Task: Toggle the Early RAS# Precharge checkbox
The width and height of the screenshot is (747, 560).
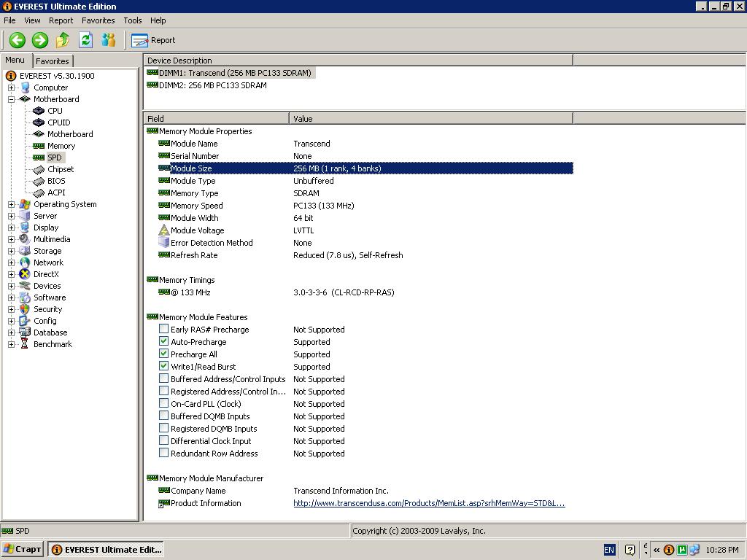Action: click(x=163, y=329)
